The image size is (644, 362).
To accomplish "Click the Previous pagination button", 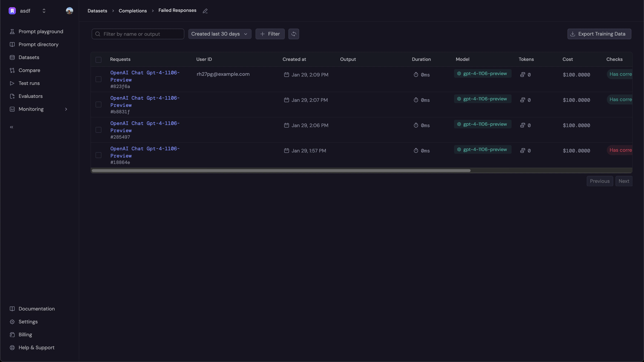I will (600, 181).
